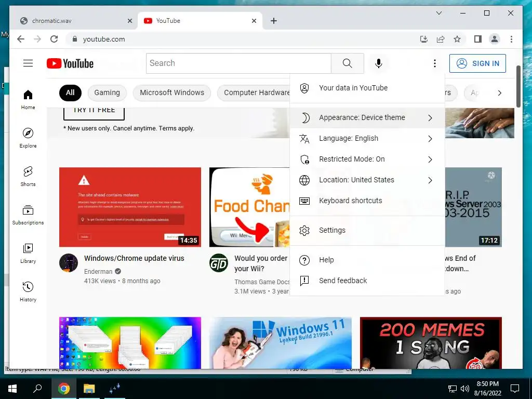Open Explore in sidebar
Screen dimensions: 532x399
tap(28, 138)
